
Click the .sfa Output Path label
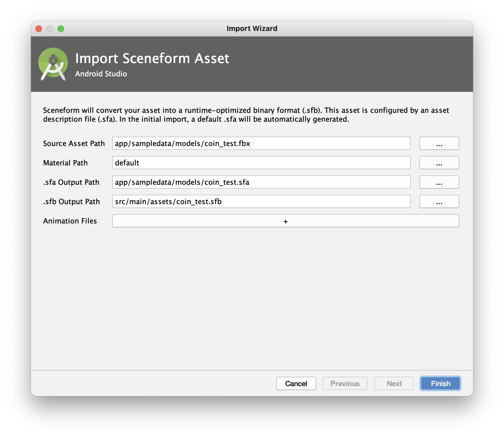tap(71, 182)
